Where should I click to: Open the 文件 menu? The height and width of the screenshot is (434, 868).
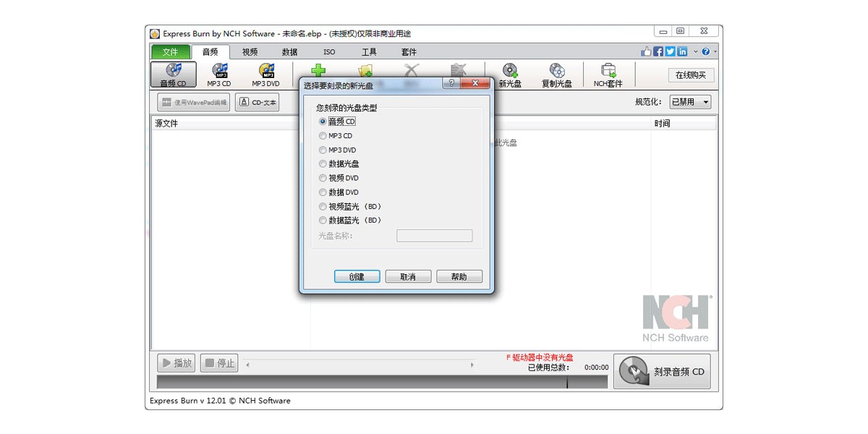coord(170,52)
